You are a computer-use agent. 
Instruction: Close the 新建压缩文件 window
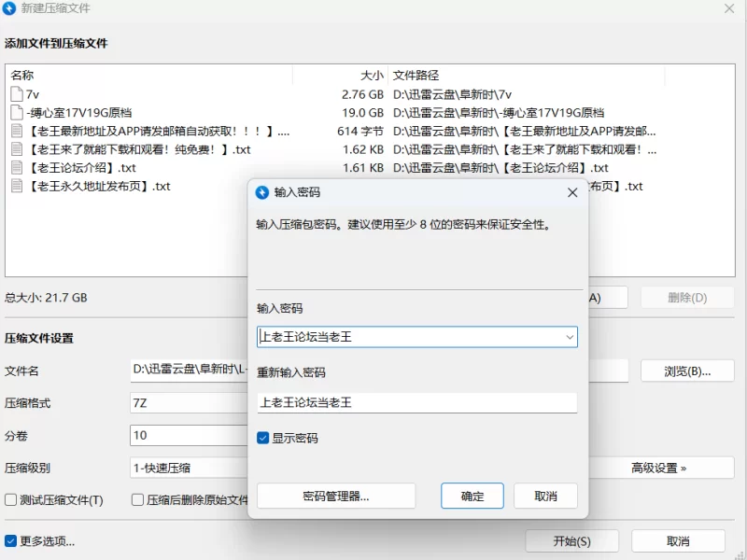[729, 8]
